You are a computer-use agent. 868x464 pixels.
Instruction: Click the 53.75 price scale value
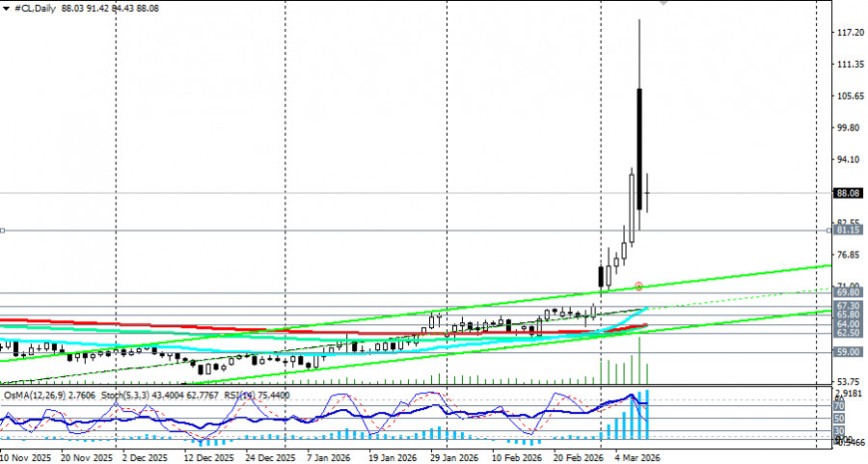tap(851, 382)
